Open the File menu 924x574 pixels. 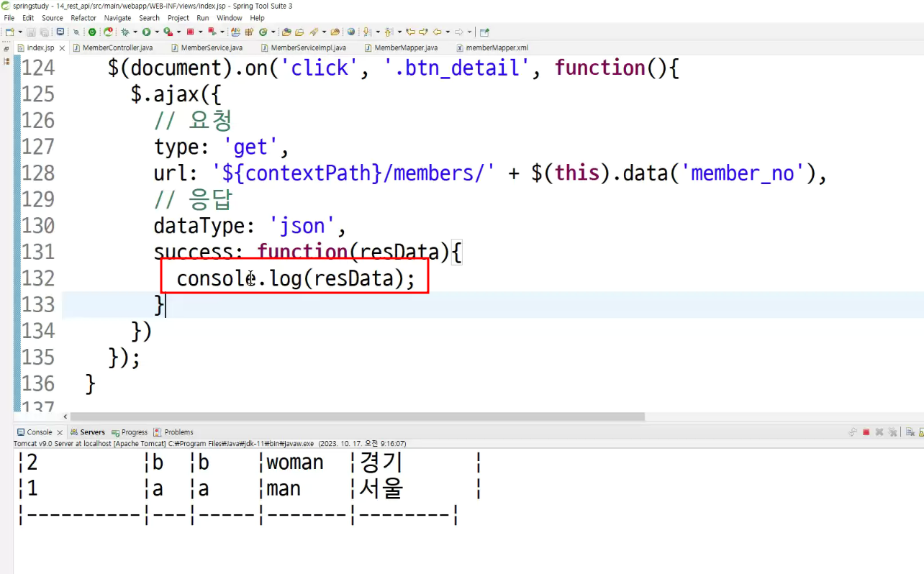[9, 18]
